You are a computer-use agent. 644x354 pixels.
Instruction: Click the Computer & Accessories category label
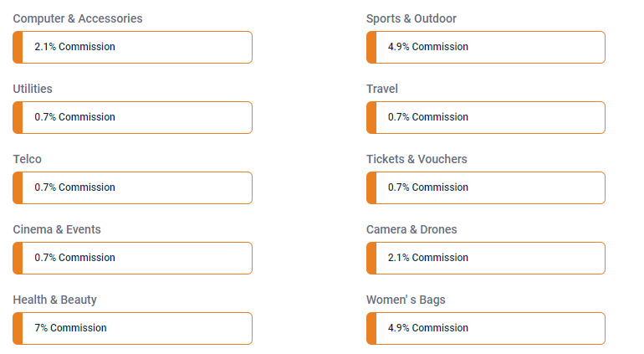pos(78,18)
